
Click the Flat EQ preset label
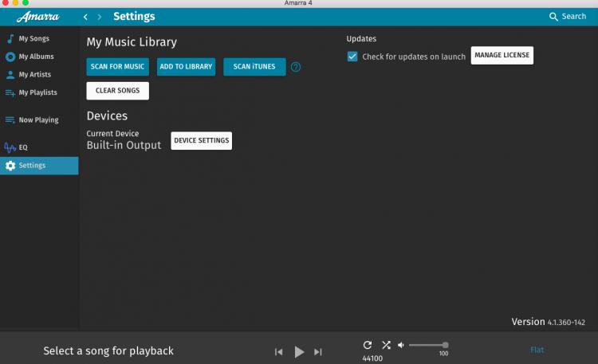coord(537,350)
